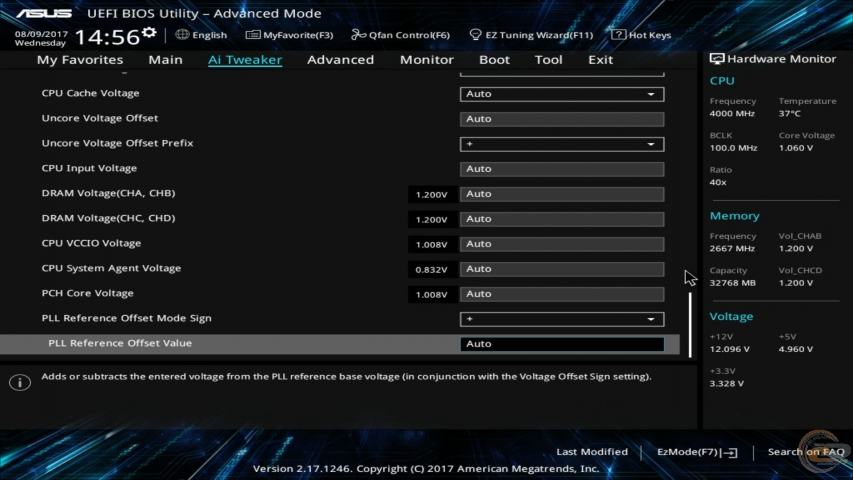
Task: Click CPU Frequency 4000 MHz value
Action: click(732, 114)
